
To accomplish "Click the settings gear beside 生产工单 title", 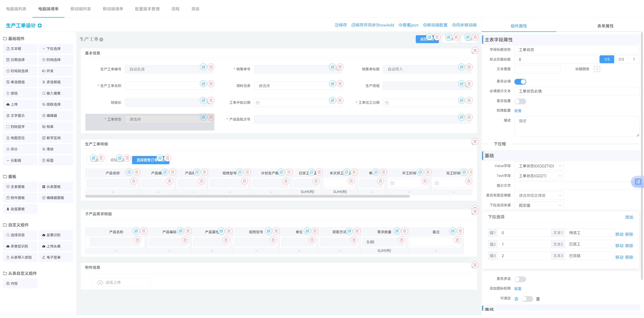I will point(101,40).
